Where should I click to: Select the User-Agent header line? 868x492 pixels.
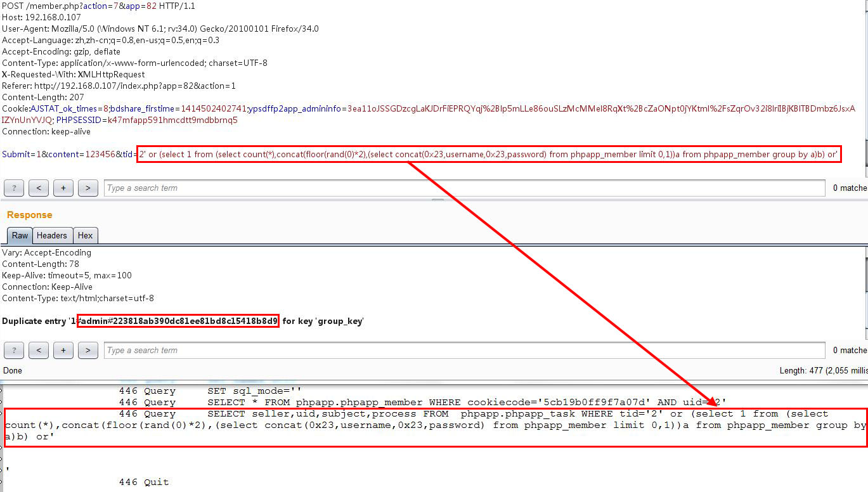(x=160, y=29)
